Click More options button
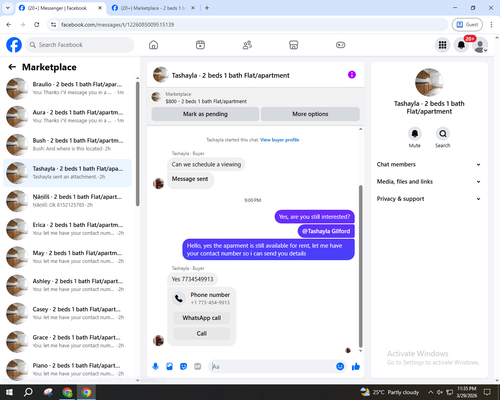The width and height of the screenshot is (500, 400). (x=310, y=114)
